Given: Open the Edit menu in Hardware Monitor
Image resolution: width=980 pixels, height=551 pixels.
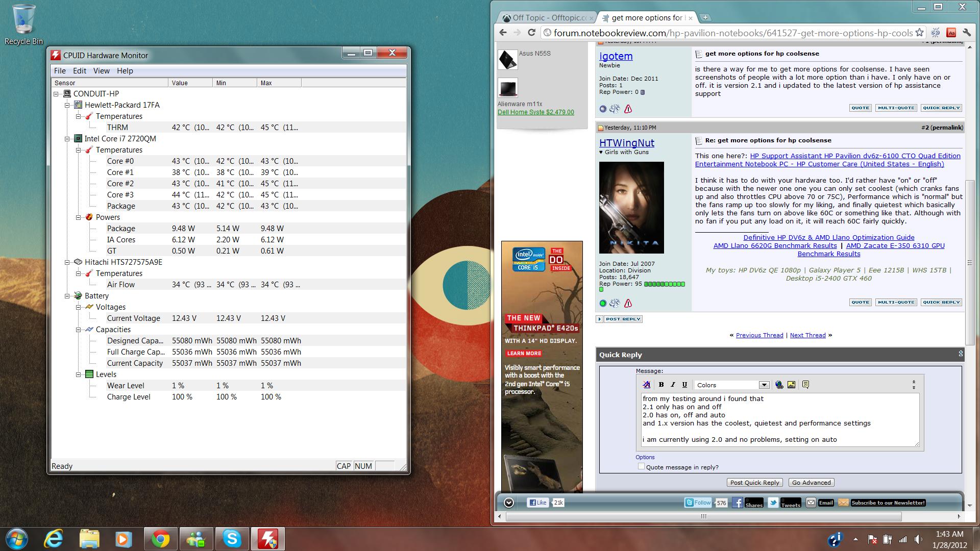Looking at the screenshot, I should [80, 71].
